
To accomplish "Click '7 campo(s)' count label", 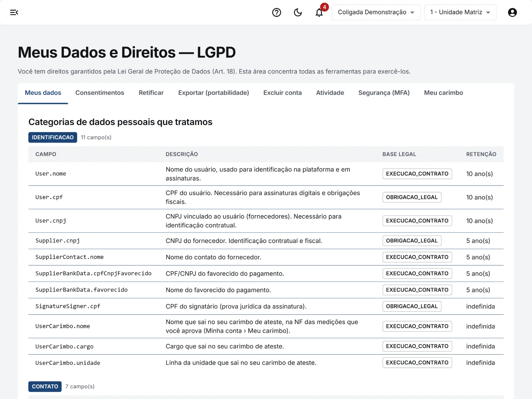I will click(x=80, y=386).
